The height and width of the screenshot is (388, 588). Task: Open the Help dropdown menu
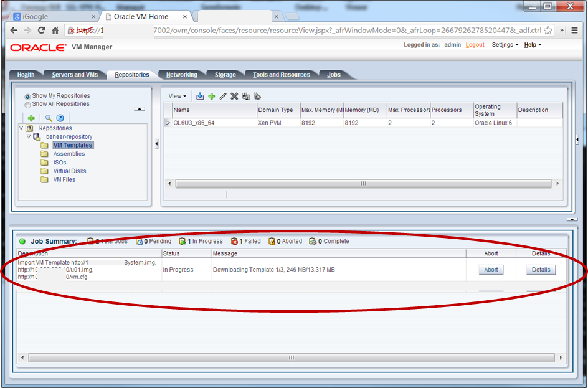point(533,45)
